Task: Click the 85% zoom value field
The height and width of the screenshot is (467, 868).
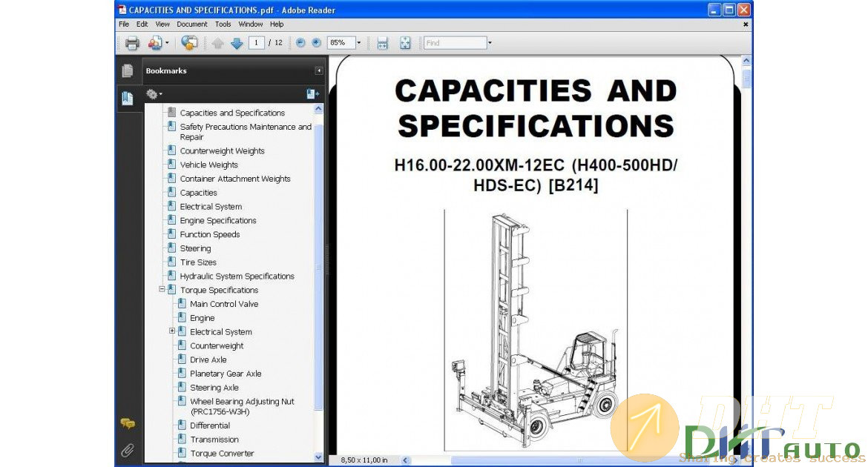Action: [341, 42]
